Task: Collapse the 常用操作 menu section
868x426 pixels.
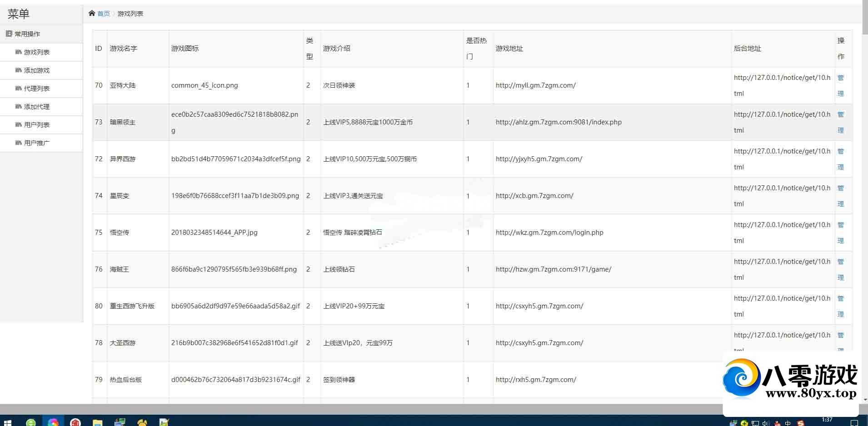Action: pos(27,34)
